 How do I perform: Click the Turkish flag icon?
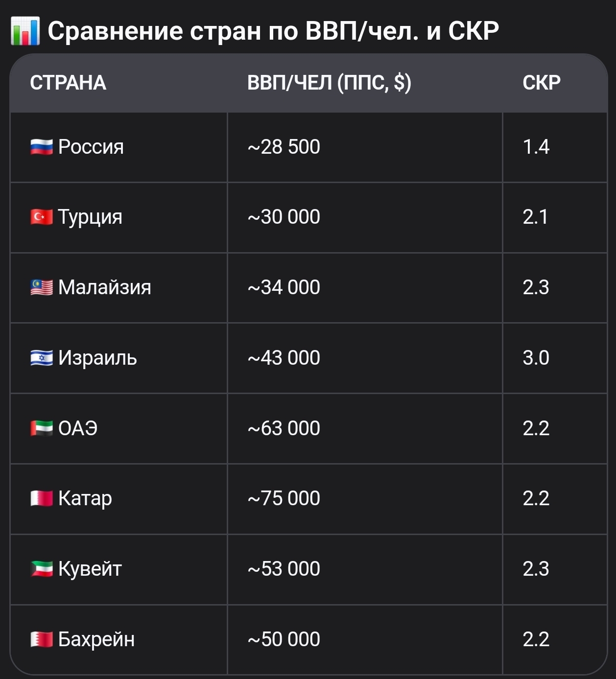(x=42, y=217)
